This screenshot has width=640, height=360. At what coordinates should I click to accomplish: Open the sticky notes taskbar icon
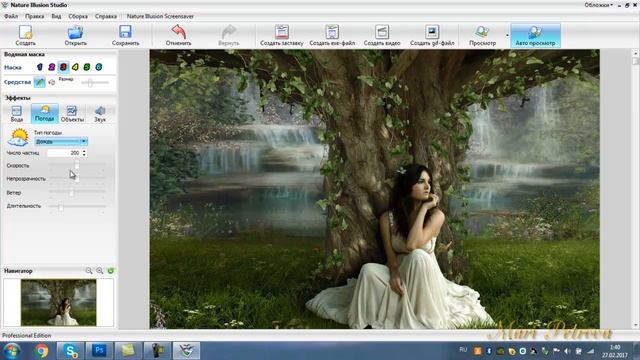coord(128,351)
